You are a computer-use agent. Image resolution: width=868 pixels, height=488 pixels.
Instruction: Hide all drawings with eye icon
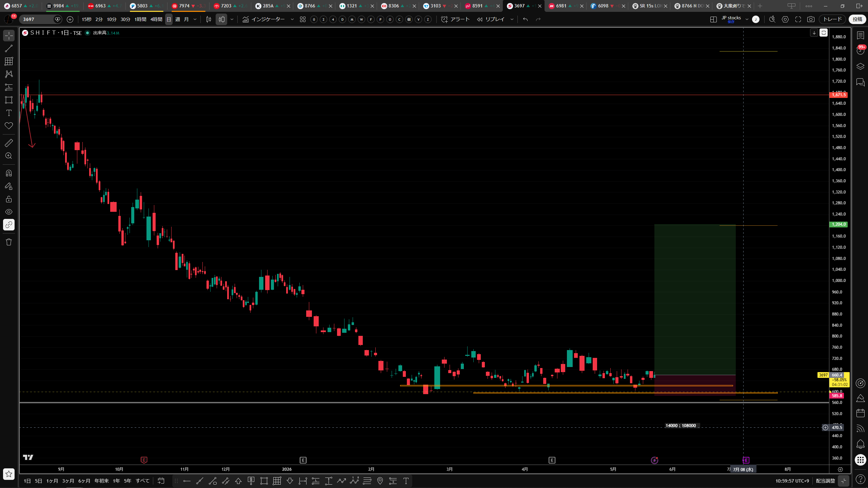click(9, 212)
